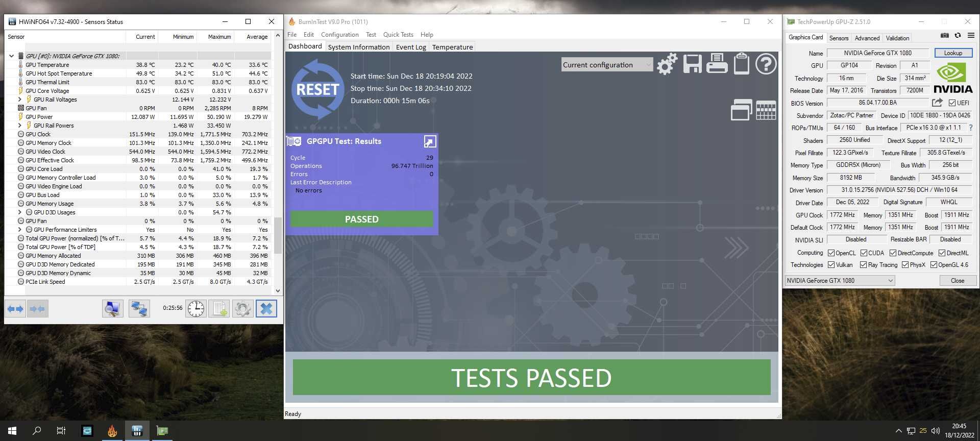Click HWiNFO collapse columns arrows icon
The height and width of the screenshot is (441, 980).
click(37, 309)
